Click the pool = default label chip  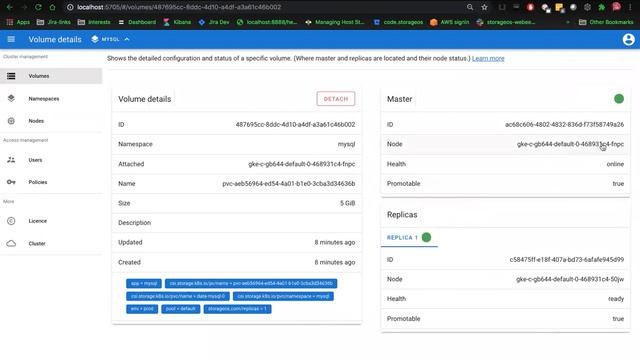(x=180, y=309)
